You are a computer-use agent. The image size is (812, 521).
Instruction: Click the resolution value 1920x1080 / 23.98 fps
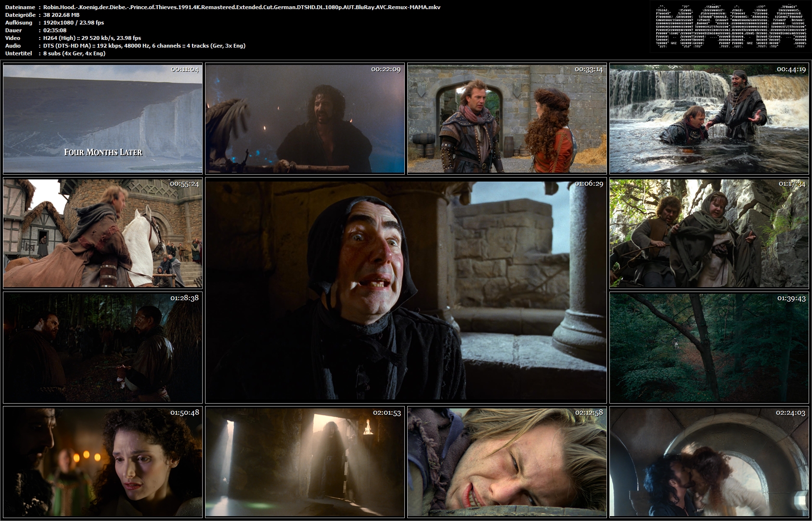coord(74,23)
